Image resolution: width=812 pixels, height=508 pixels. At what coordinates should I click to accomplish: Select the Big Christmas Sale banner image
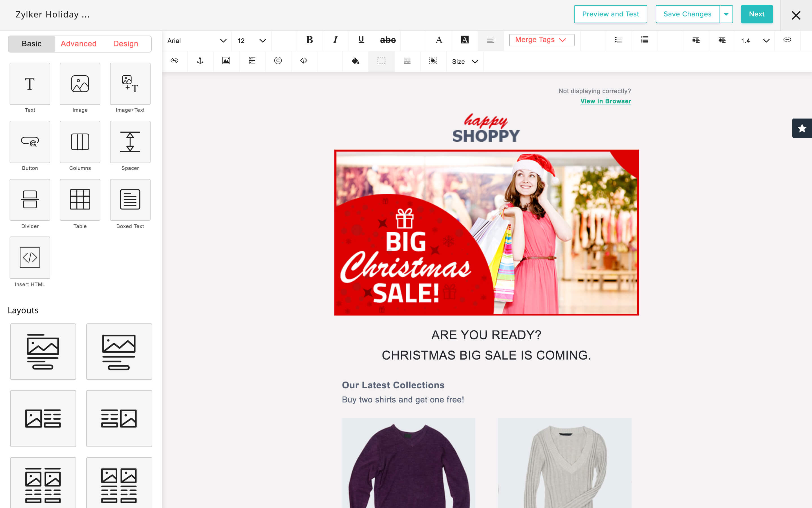pos(487,233)
